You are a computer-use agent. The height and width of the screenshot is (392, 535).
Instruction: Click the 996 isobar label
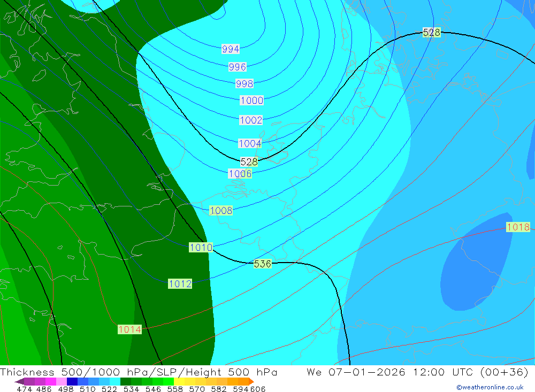coord(238,67)
